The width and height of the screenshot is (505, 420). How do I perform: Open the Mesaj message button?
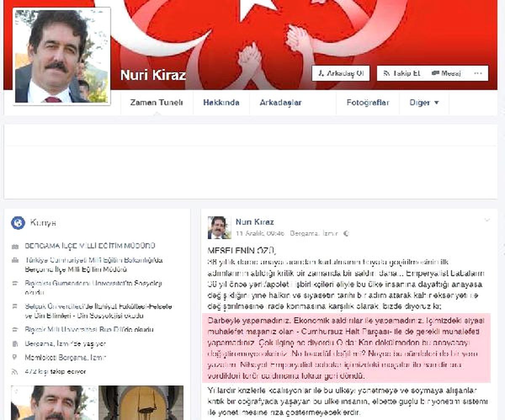pos(446,73)
